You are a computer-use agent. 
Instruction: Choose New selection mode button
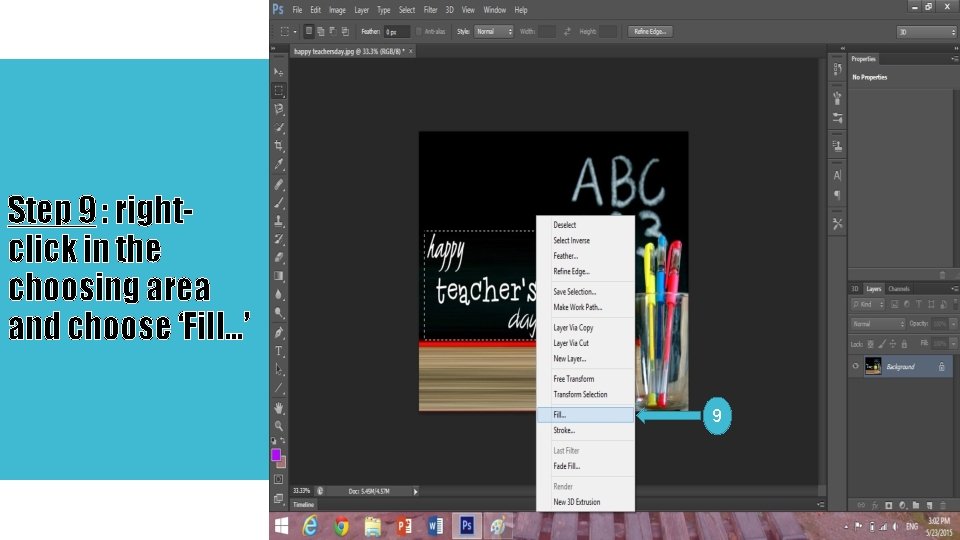(x=309, y=31)
